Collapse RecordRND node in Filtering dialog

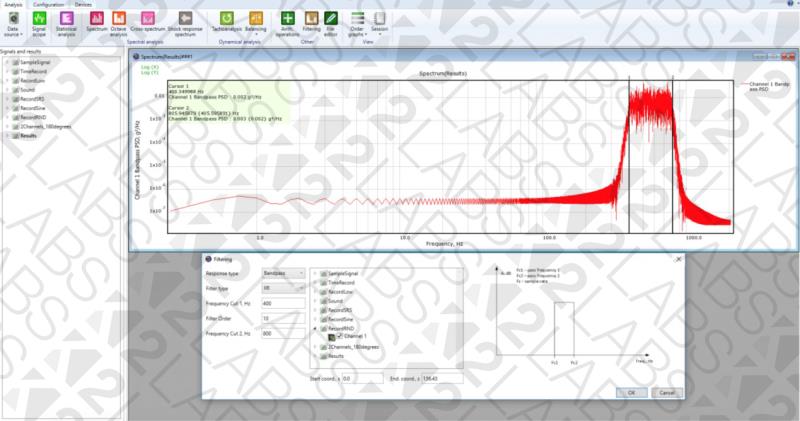(315, 329)
